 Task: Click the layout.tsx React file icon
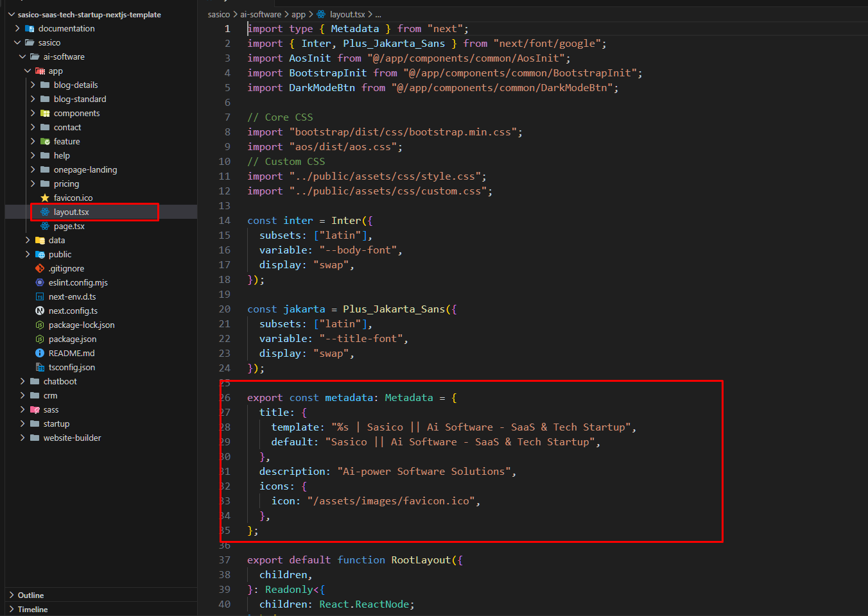45,212
